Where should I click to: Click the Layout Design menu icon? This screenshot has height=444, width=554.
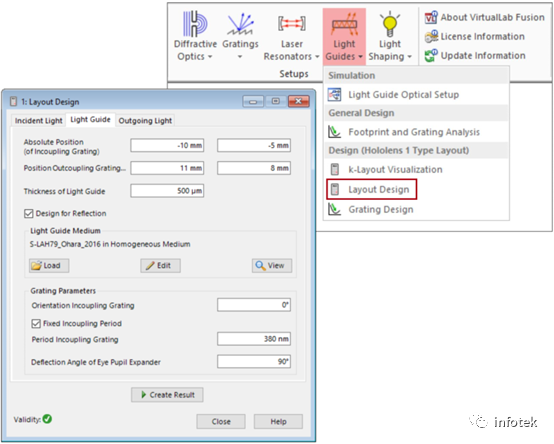(x=335, y=189)
